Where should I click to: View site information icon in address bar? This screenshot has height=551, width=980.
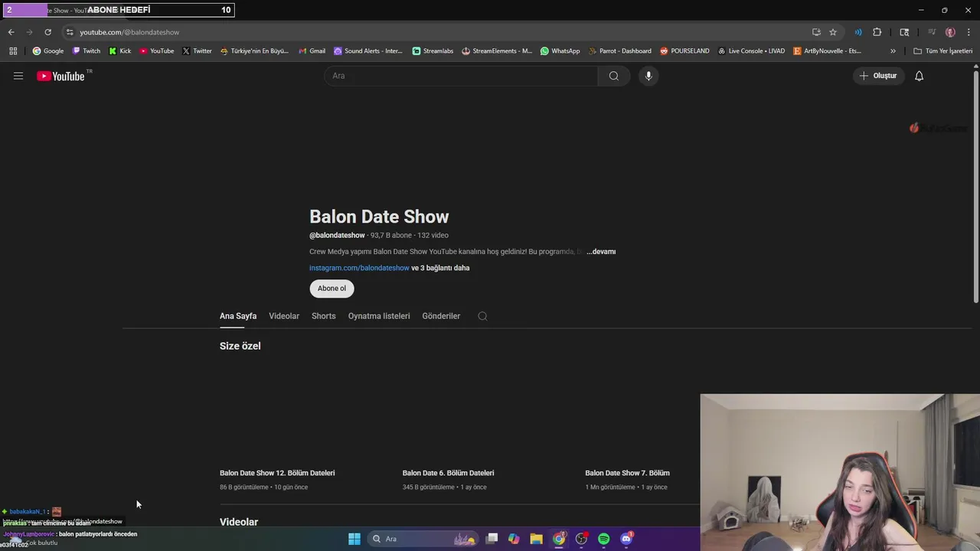(70, 32)
